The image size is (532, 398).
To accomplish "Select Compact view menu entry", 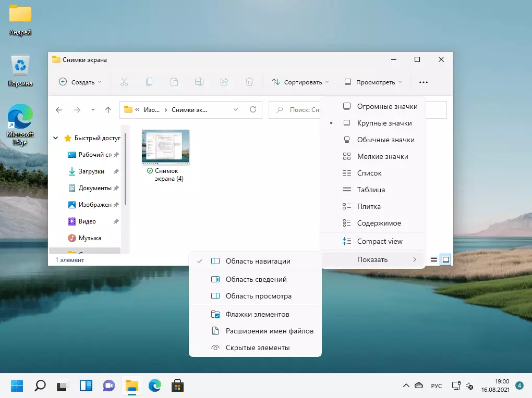I will click(379, 241).
